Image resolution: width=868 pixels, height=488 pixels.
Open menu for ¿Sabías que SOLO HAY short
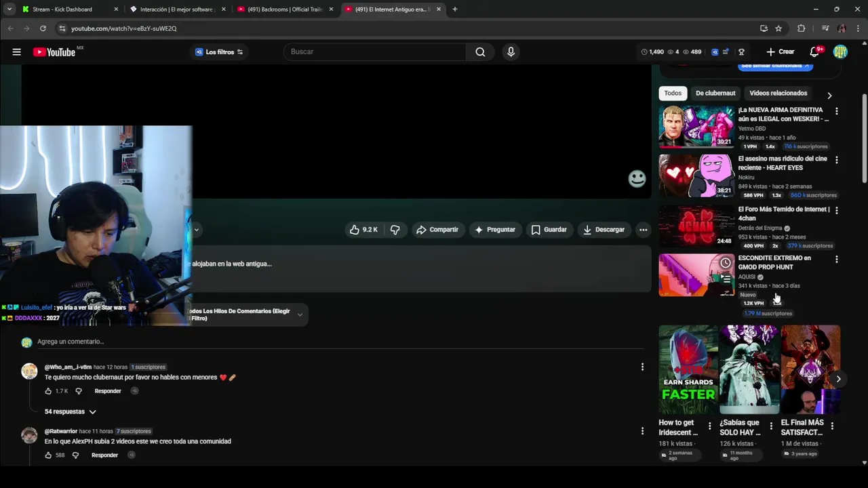(x=771, y=426)
